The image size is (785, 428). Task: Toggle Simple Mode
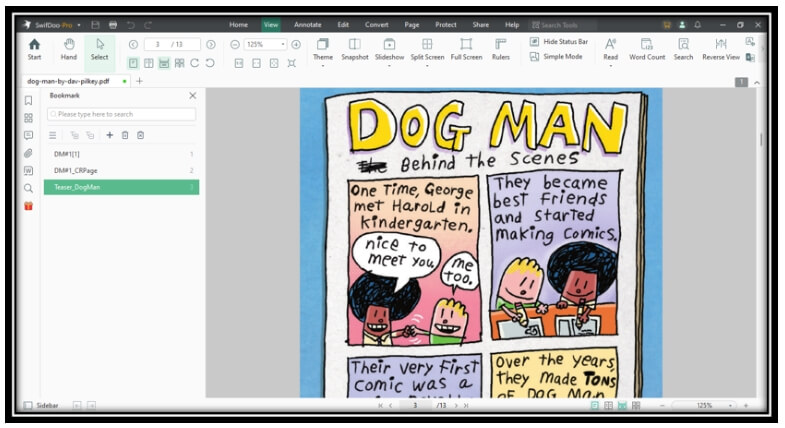click(x=556, y=57)
